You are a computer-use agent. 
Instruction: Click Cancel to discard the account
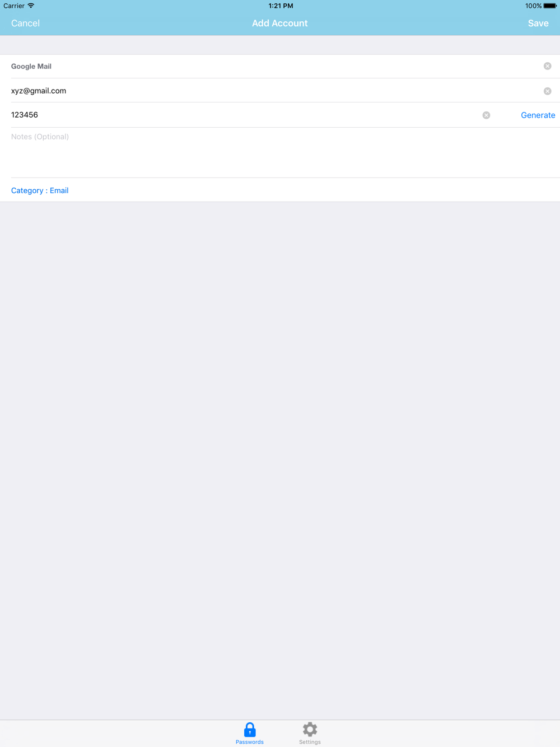coord(25,23)
